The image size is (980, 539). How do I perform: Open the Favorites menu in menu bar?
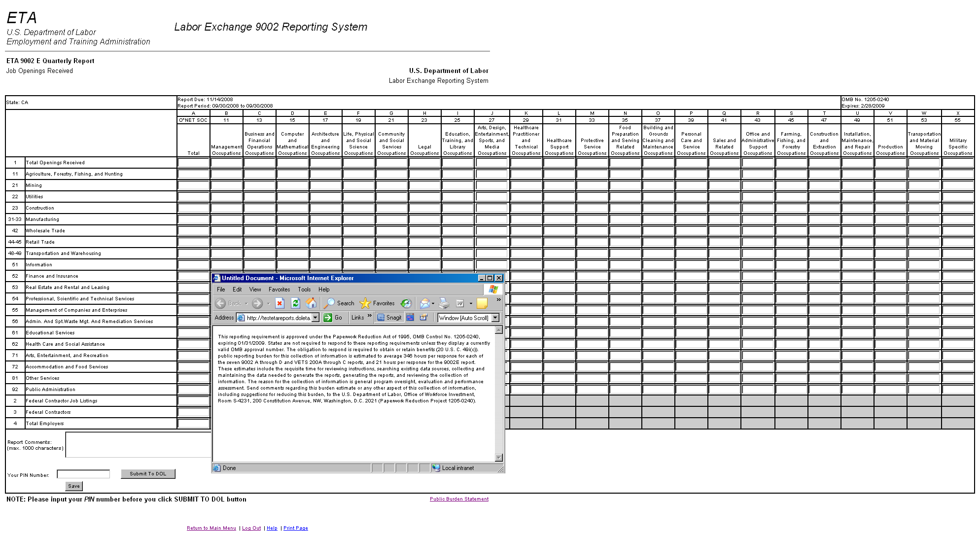click(279, 289)
